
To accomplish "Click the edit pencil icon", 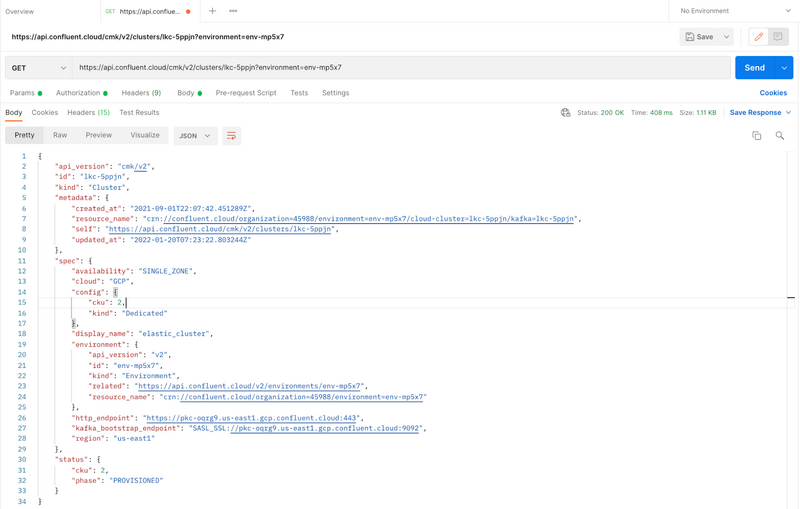I will pyautogui.click(x=759, y=37).
